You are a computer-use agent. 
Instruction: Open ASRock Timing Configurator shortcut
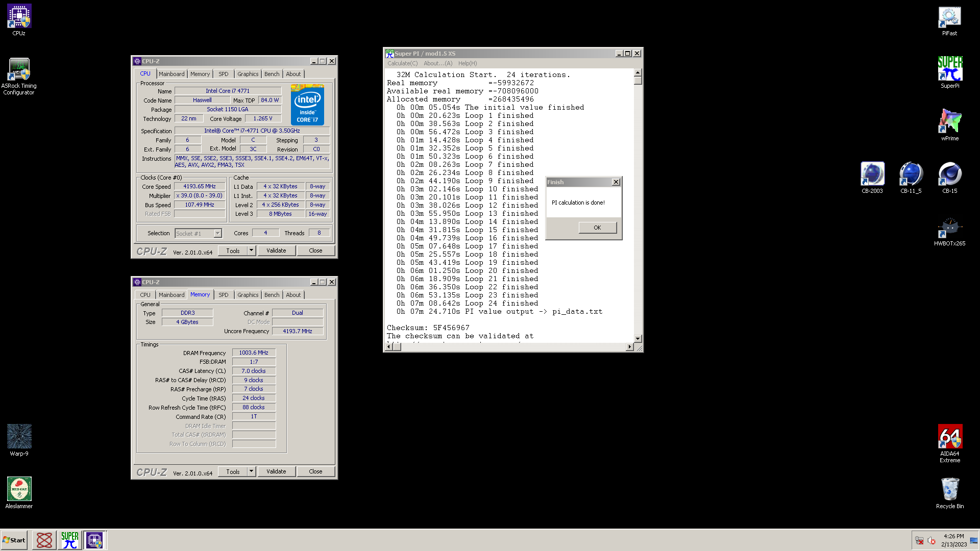[x=19, y=77]
